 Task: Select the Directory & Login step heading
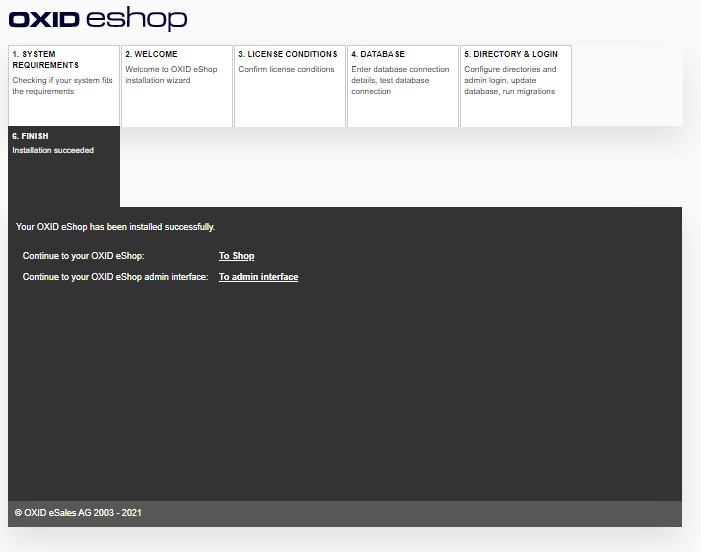(510, 54)
